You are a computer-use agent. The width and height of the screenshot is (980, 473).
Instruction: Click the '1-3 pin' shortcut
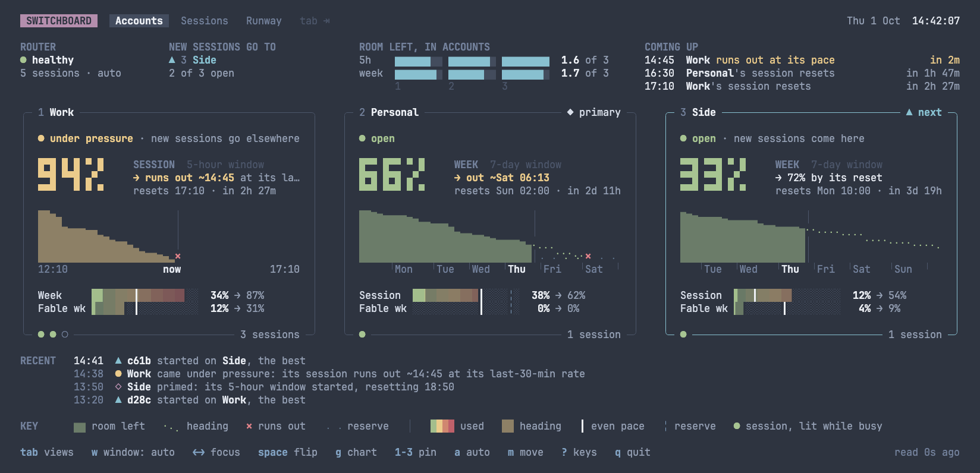coord(416,452)
